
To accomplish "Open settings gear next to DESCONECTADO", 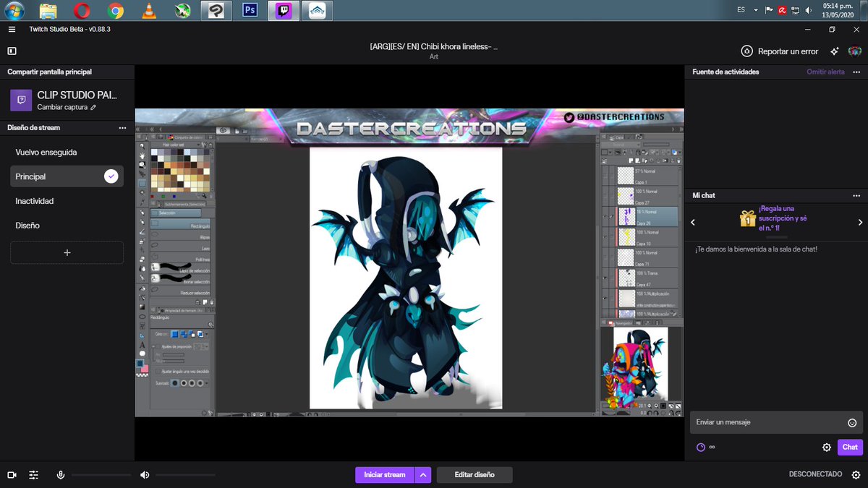I will (856, 475).
